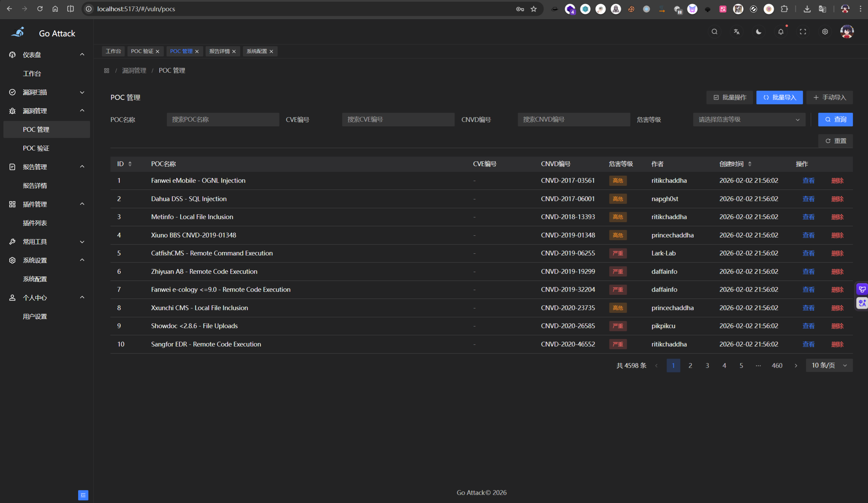Expand the 漏洞扫描 menu group
This screenshot has height=503, width=868.
47,92
